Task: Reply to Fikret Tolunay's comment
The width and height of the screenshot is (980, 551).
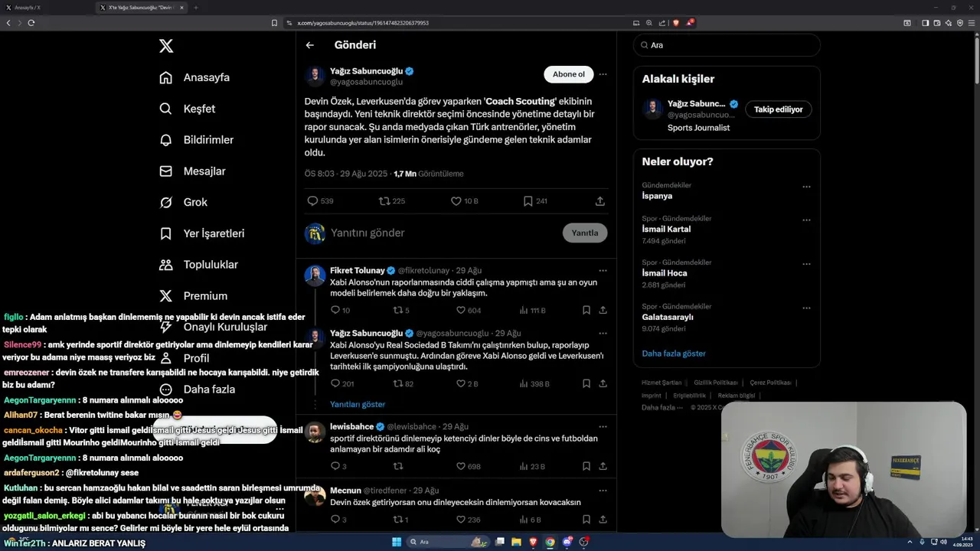Action: [340, 310]
